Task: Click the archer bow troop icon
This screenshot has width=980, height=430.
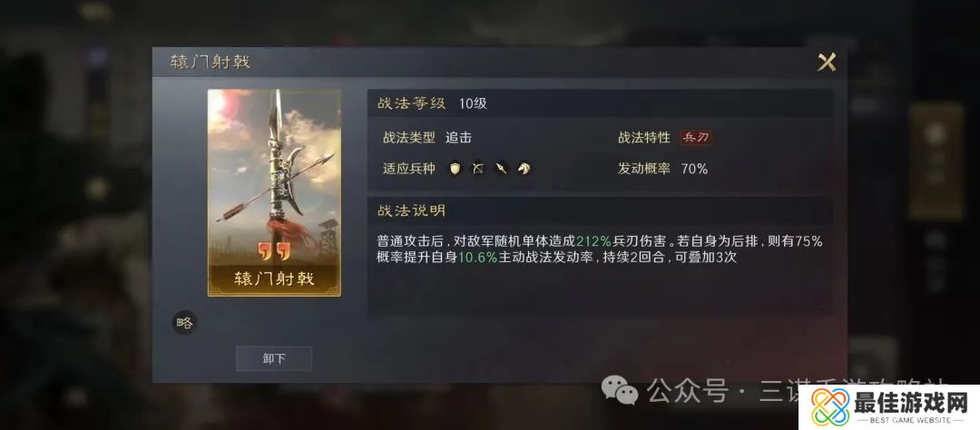Action: (478, 168)
